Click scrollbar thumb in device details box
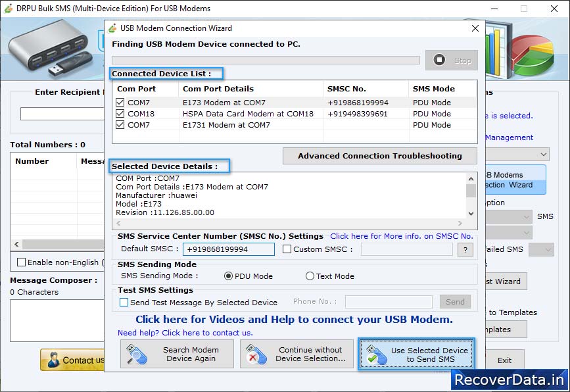 point(471,191)
